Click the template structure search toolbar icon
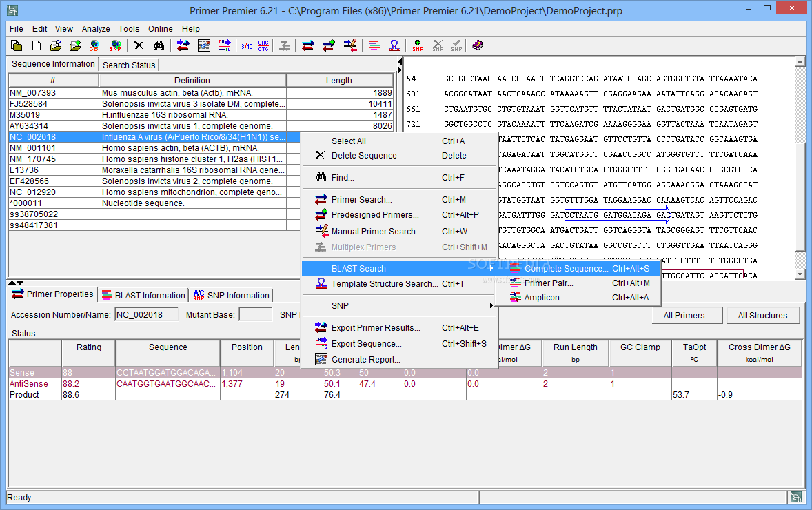The width and height of the screenshot is (812, 510). point(394,45)
